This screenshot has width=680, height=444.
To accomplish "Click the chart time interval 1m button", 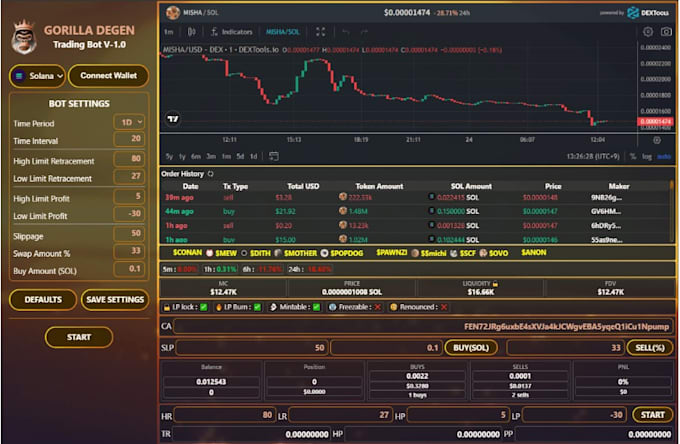I will [x=169, y=32].
